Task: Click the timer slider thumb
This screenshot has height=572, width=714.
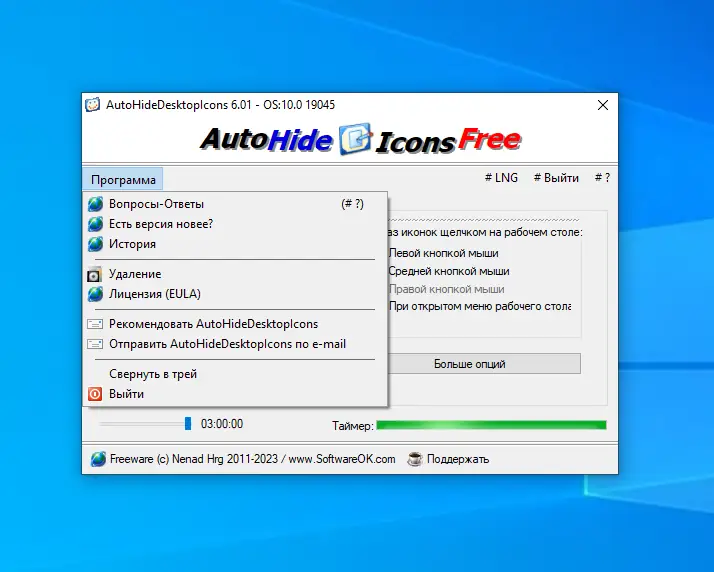Action: [188, 424]
